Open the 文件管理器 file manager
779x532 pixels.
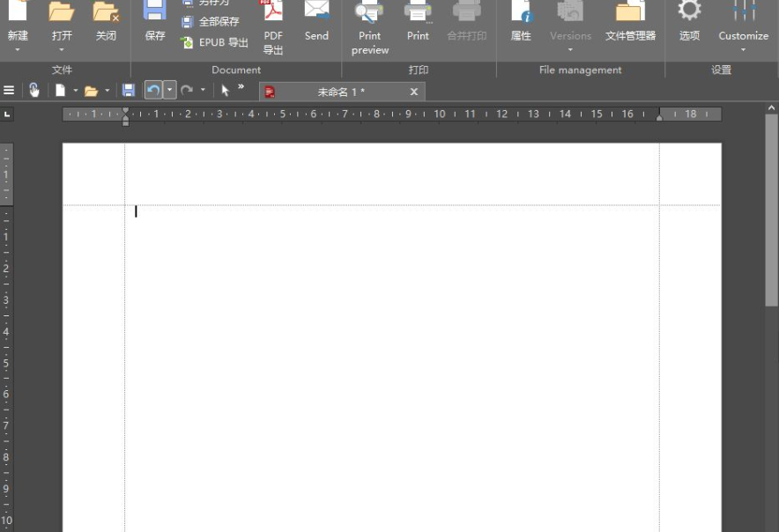click(630, 22)
